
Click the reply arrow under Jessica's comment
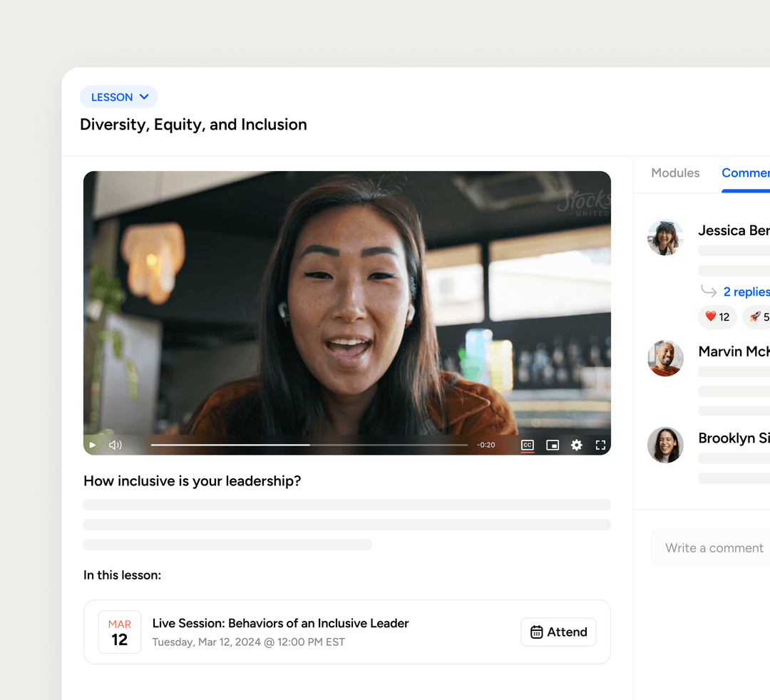(707, 292)
